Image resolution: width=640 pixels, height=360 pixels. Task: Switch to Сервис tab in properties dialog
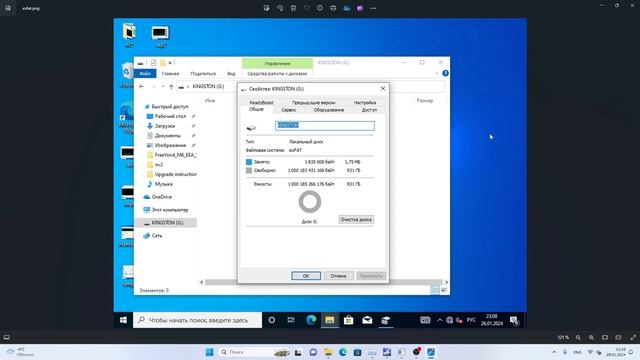click(x=289, y=110)
